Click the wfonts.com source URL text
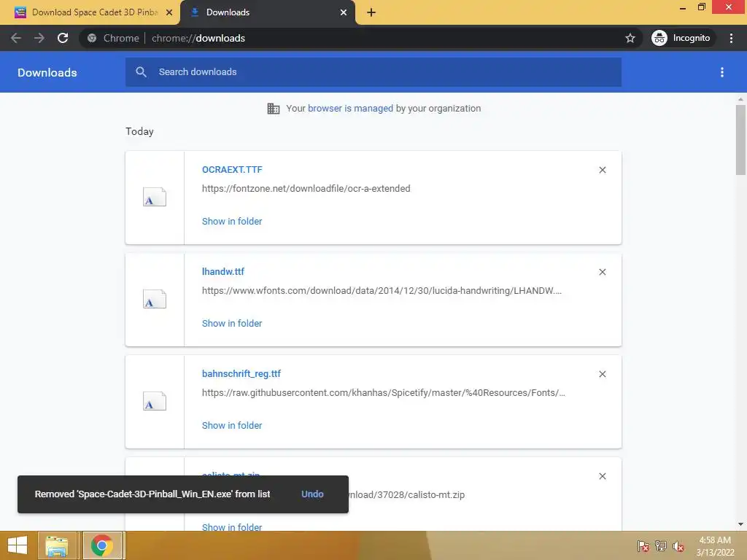This screenshot has width=747, height=560. (x=382, y=291)
